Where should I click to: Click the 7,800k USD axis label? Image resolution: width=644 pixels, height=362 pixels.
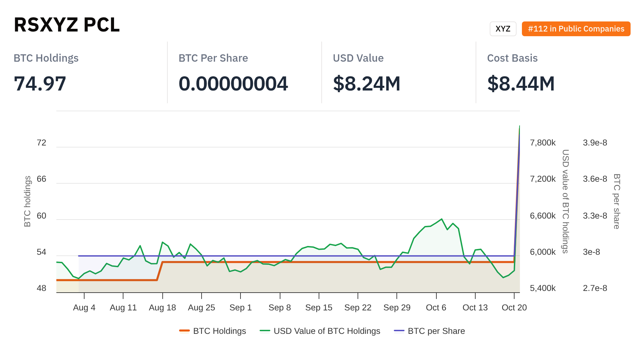(x=543, y=143)
